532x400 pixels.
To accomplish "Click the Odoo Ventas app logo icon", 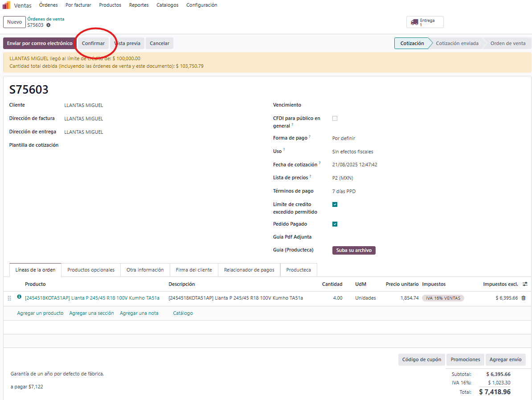I will point(7,5).
